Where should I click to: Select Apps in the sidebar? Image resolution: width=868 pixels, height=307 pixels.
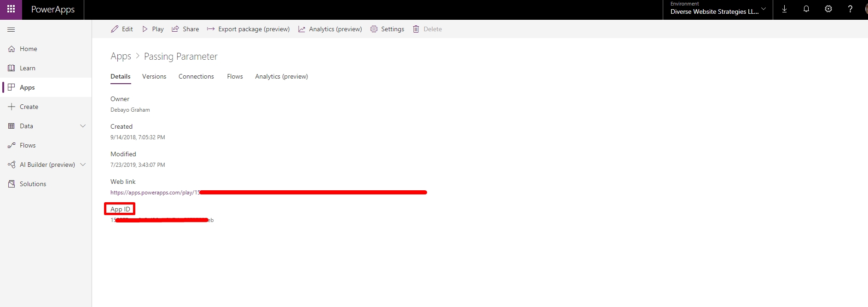coord(46,87)
